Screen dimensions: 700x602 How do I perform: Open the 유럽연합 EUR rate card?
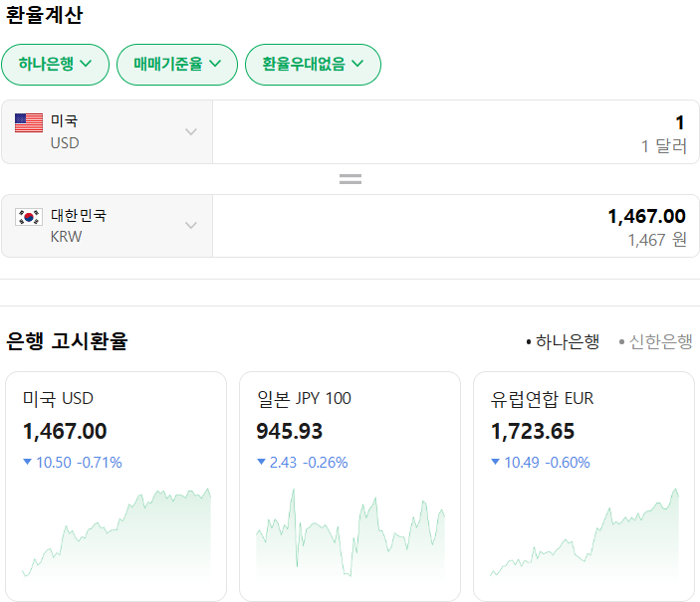[x=583, y=418]
